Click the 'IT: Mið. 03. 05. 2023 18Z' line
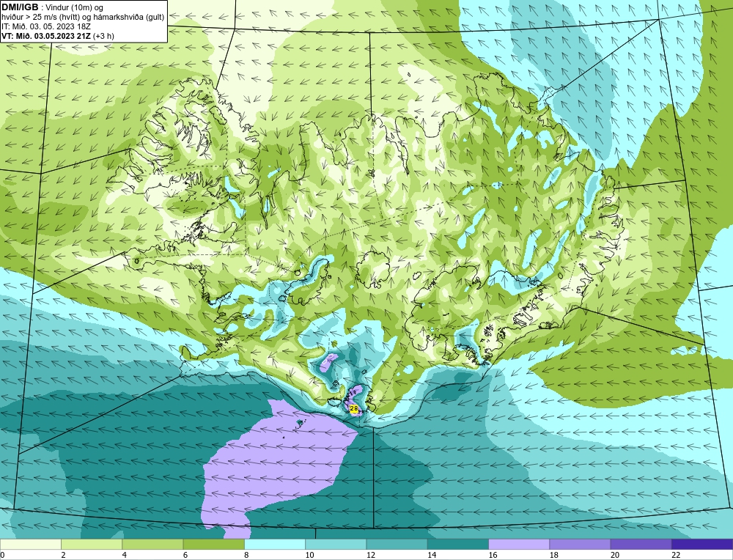The image size is (733, 560). pos(45,26)
